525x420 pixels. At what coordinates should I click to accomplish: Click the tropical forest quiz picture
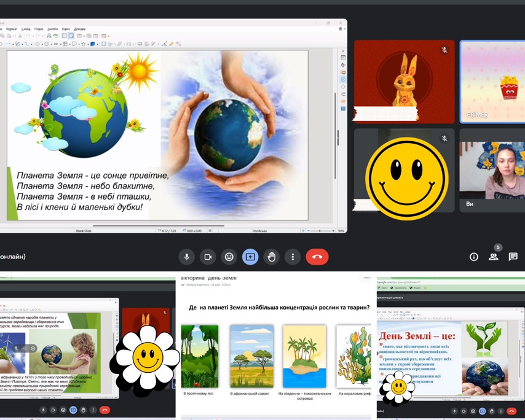[200, 357]
